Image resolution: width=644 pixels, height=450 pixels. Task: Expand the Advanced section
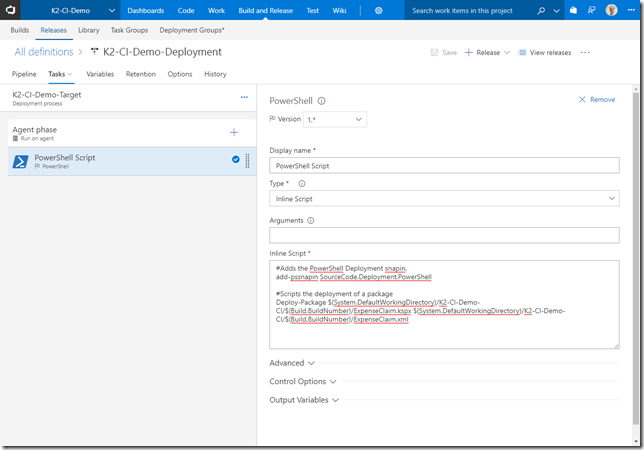tap(292, 363)
